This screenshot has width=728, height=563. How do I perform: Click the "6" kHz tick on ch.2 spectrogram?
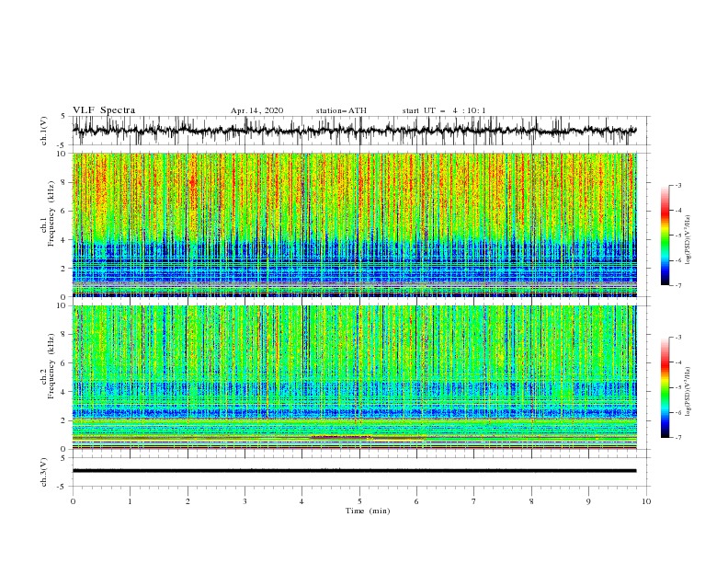(64, 363)
